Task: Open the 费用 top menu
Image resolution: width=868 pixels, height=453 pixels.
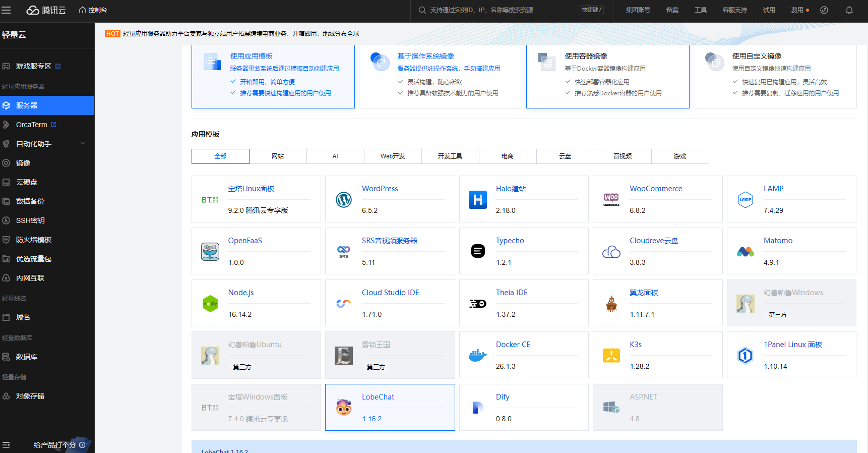Action: pos(797,10)
